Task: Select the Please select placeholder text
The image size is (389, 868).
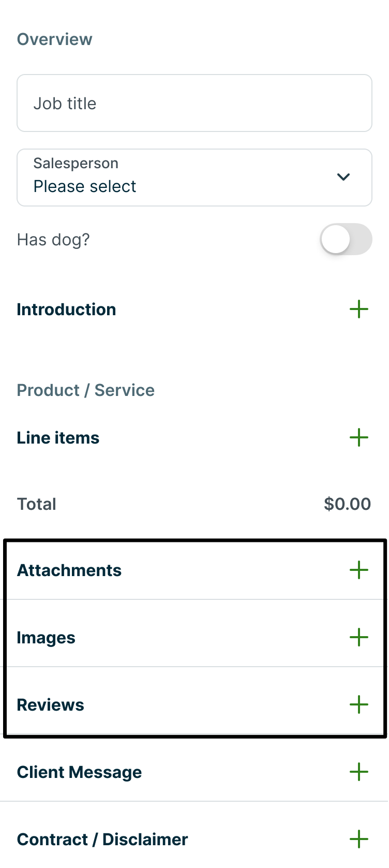Action: coord(85,186)
